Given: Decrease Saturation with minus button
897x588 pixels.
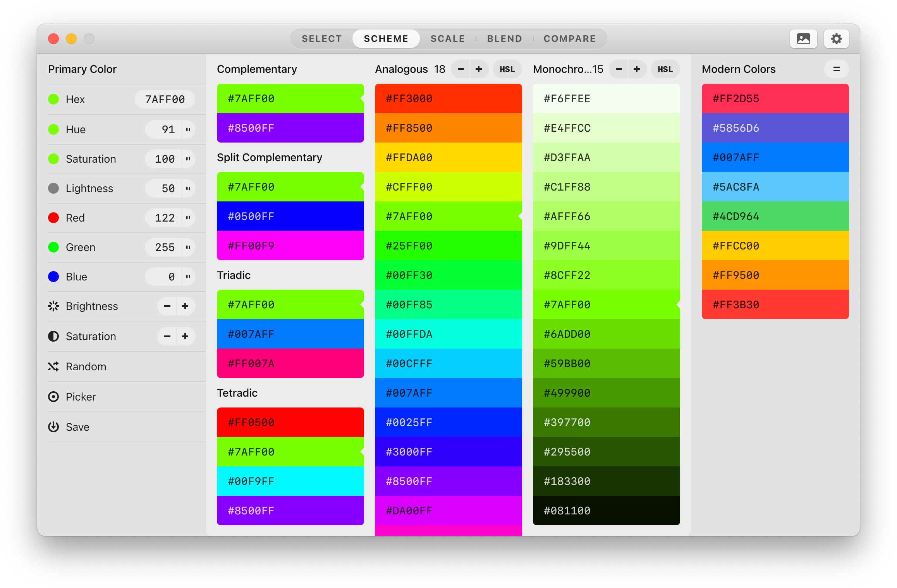Looking at the screenshot, I should (167, 336).
